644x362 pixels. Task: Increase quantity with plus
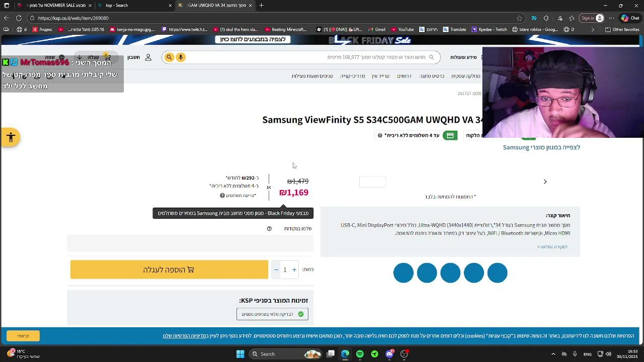click(294, 270)
